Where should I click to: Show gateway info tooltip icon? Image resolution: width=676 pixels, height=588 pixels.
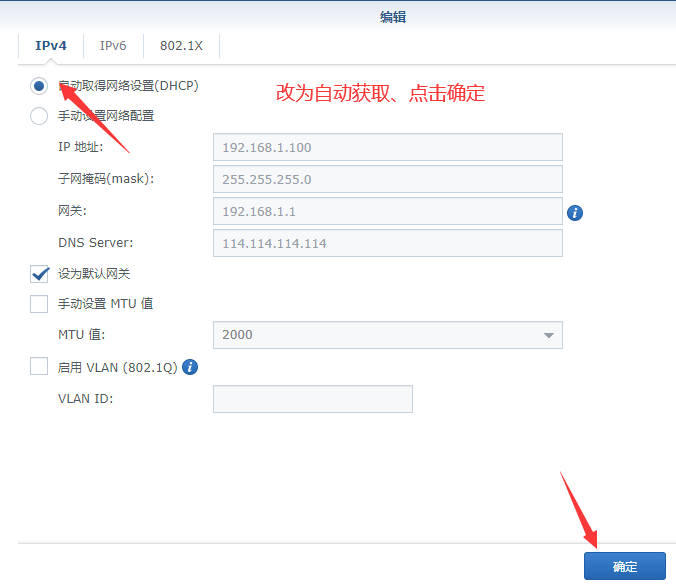point(575,213)
